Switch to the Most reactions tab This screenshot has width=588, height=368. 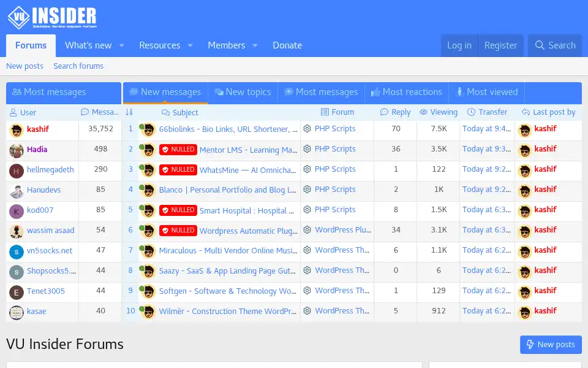pos(407,93)
